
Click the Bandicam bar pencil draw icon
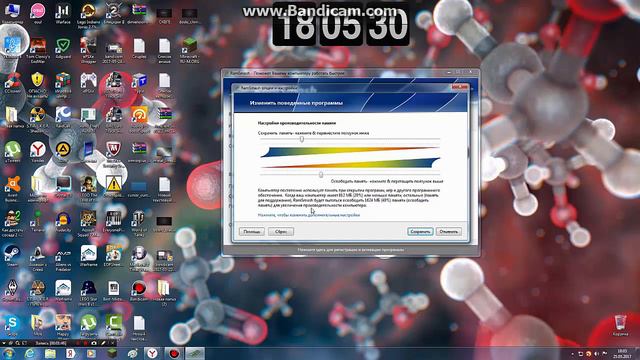coord(103,343)
